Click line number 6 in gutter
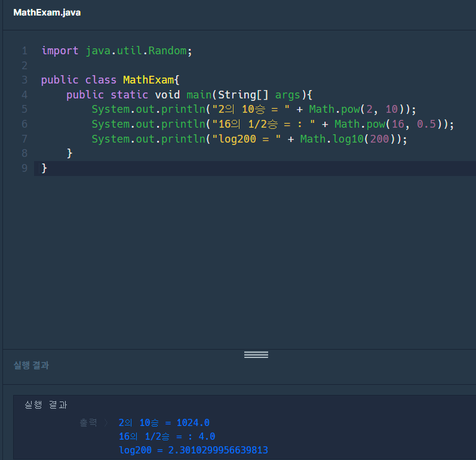This screenshot has width=476, height=460. pos(24,124)
